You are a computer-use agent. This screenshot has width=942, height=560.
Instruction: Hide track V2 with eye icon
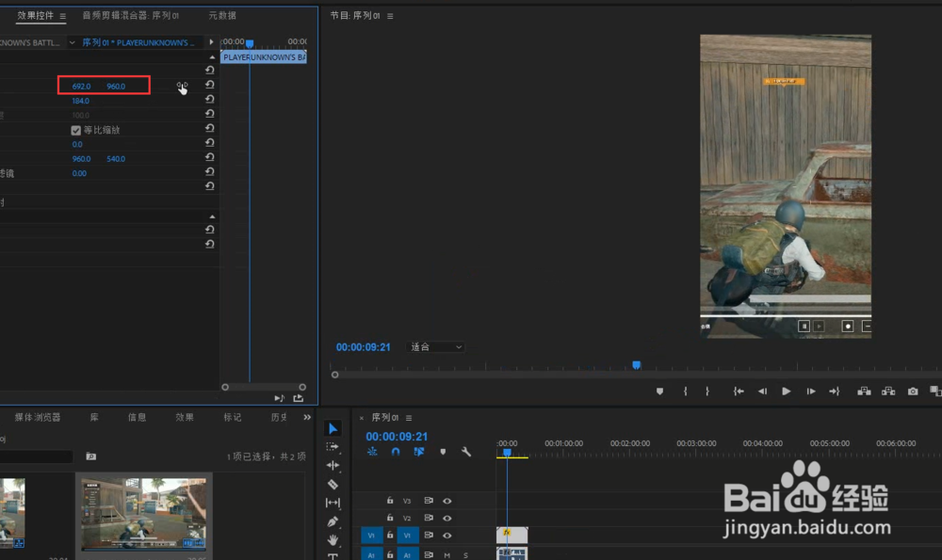pos(447,518)
